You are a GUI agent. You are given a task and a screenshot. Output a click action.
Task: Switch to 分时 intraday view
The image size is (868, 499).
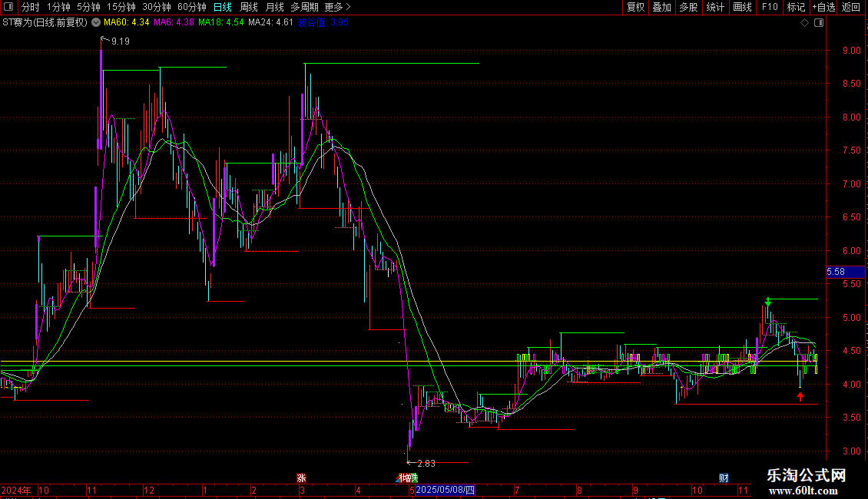[31, 7]
